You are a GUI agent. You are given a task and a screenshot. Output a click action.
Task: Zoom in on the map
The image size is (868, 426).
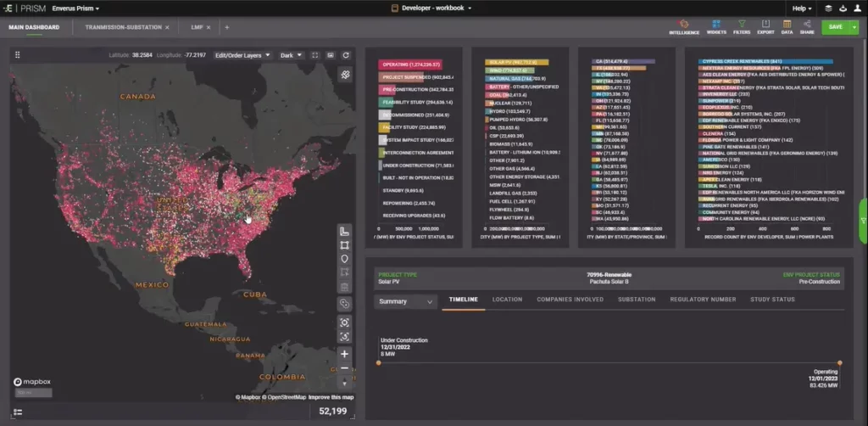[345, 354]
